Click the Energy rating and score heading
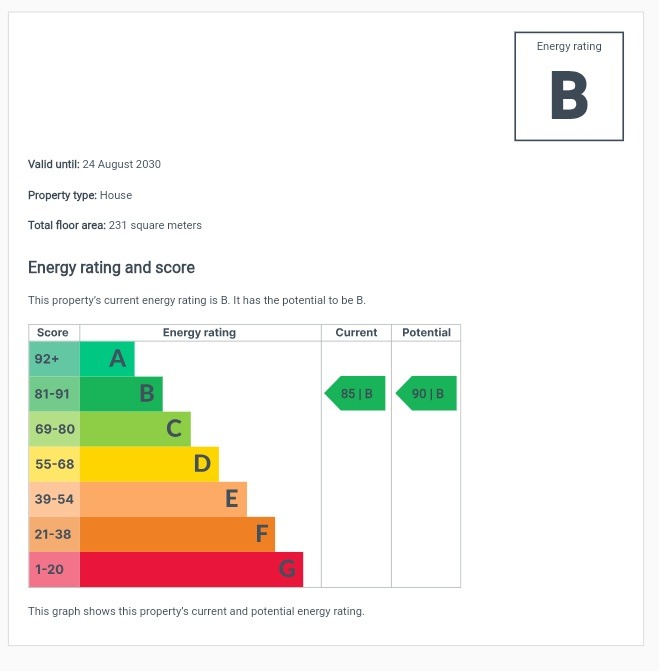 [x=111, y=268]
